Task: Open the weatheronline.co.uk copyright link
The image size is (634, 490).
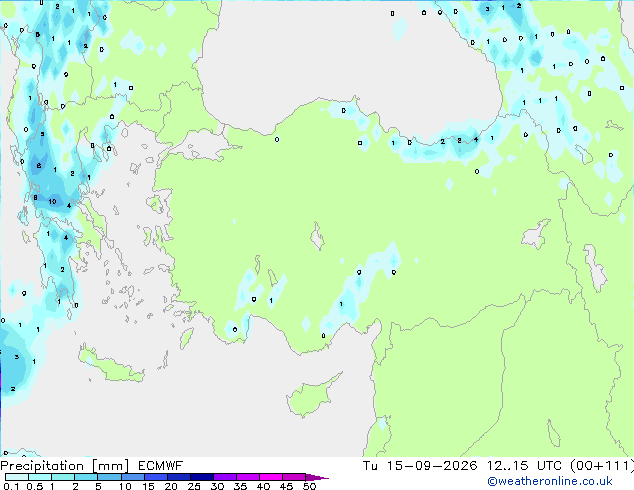Action: [550, 481]
